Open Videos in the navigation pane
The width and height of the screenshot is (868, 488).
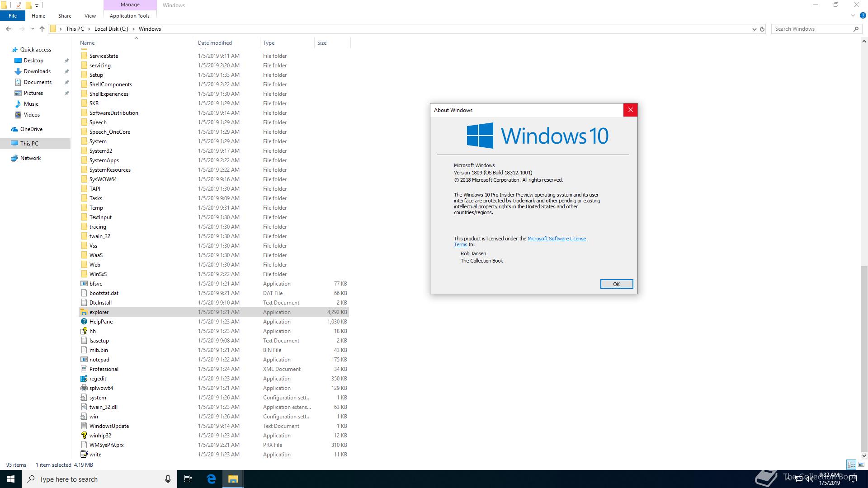tap(32, 115)
